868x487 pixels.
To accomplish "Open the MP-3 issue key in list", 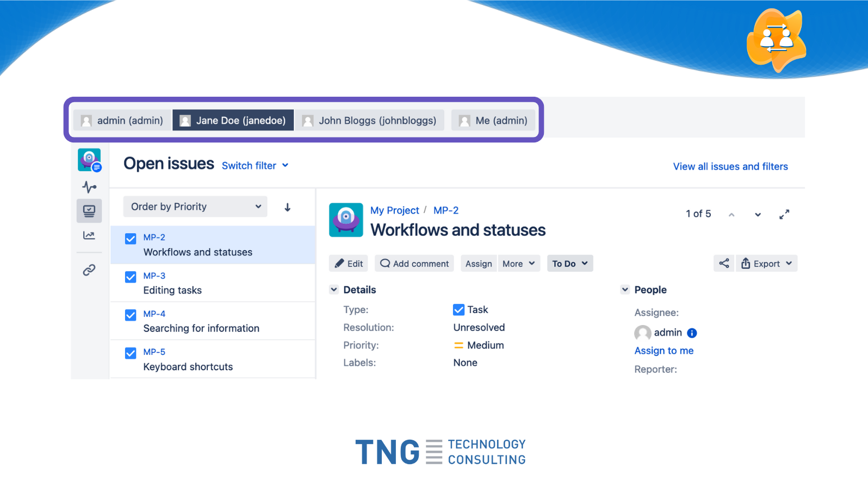I will pyautogui.click(x=154, y=276).
